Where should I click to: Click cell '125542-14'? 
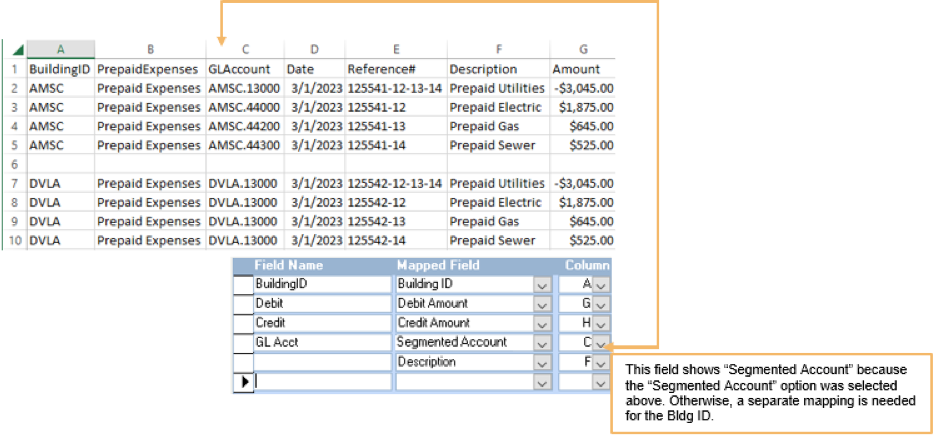(x=396, y=240)
